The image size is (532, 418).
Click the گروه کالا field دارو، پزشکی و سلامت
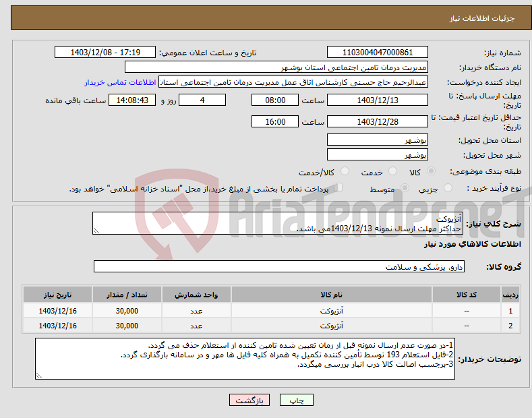coord(279,267)
